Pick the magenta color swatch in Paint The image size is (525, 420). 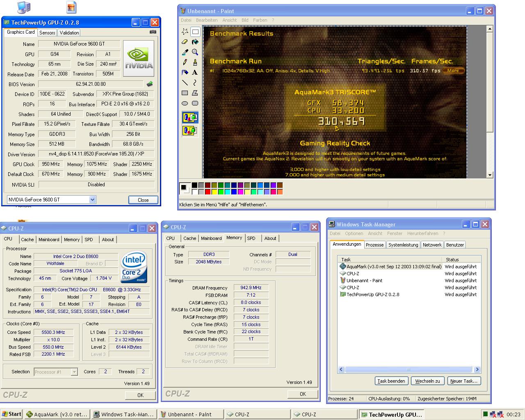(x=240, y=192)
